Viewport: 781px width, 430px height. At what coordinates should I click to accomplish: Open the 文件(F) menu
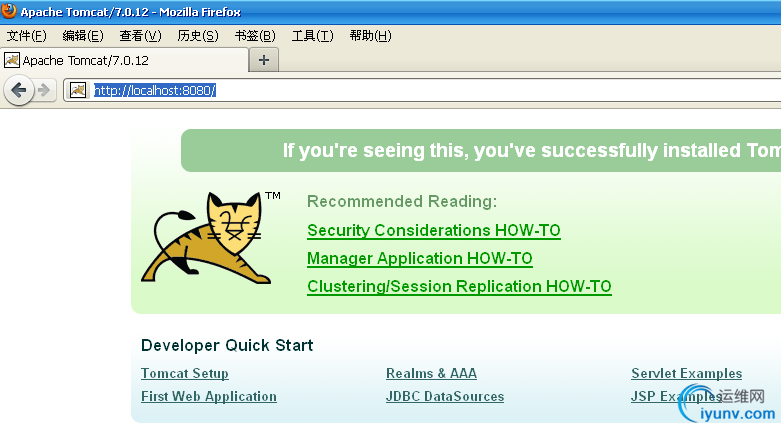[26, 36]
